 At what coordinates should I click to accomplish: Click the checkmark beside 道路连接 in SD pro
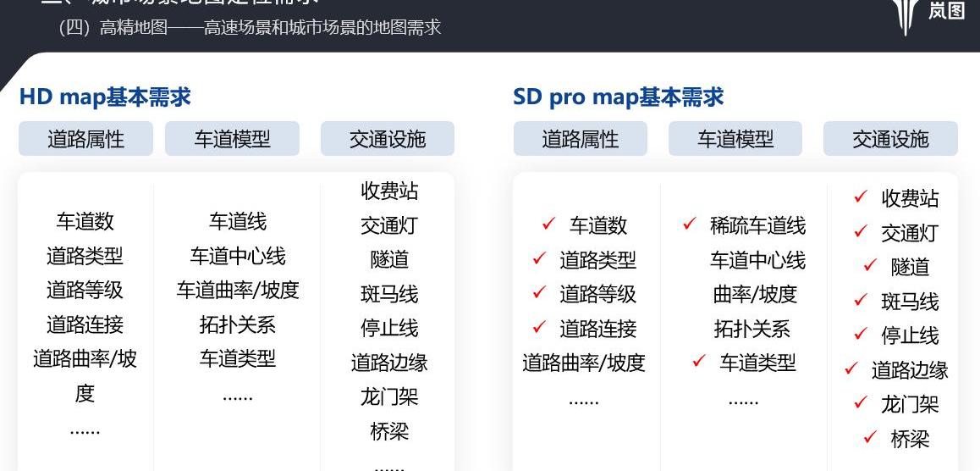(x=539, y=327)
